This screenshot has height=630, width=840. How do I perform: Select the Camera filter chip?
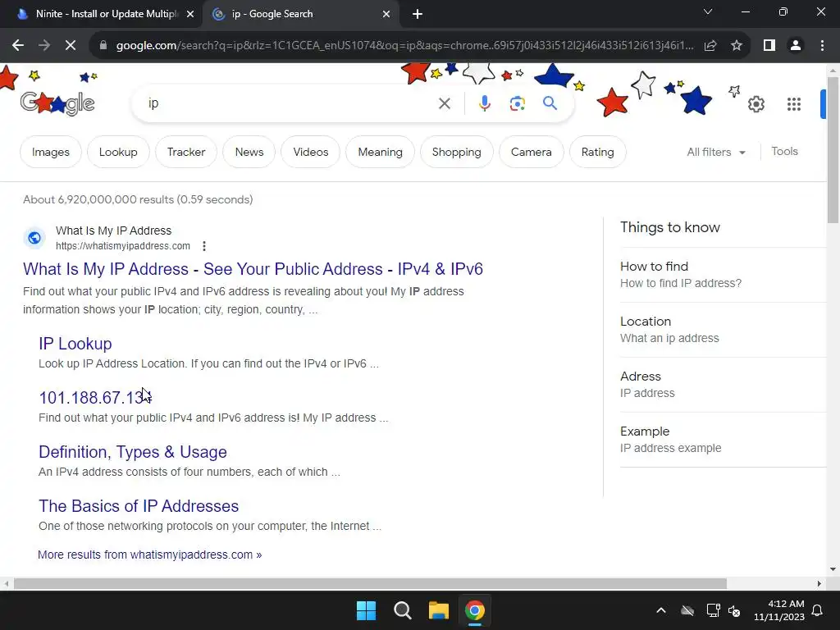coord(531,152)
